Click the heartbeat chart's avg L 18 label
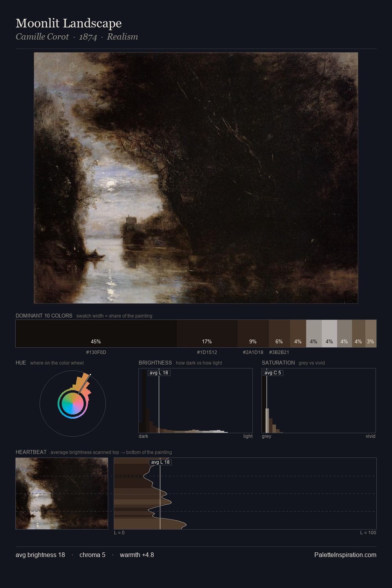 tap(160, 462)
